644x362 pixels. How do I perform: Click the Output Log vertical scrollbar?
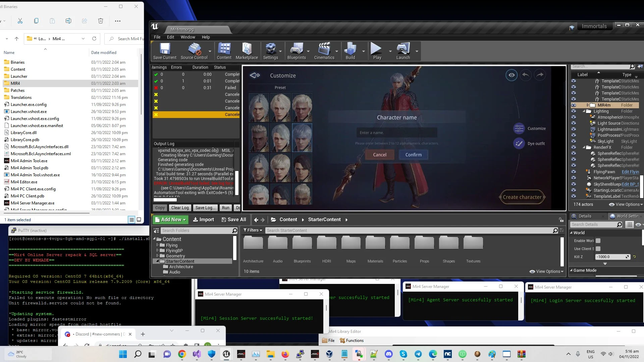[x=237, y=183]
